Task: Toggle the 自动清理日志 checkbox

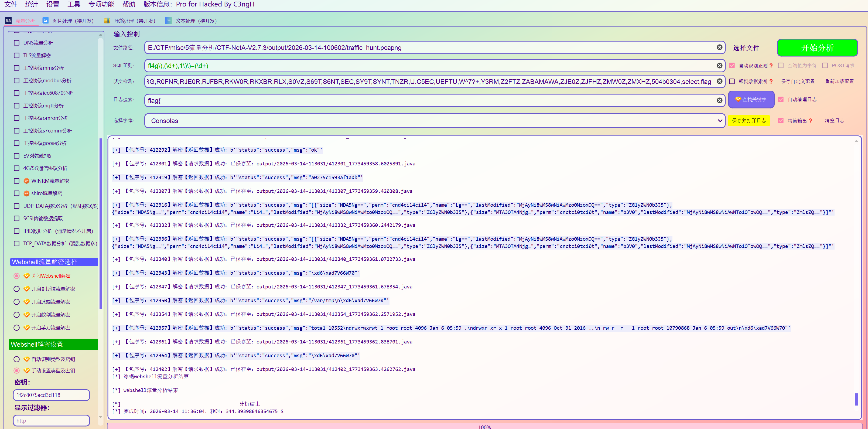Action: 781,99
